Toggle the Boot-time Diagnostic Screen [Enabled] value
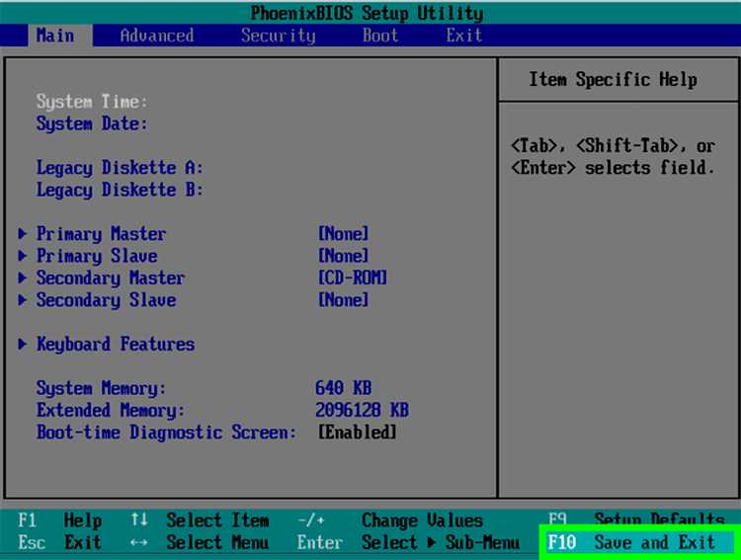 [357, 432]
